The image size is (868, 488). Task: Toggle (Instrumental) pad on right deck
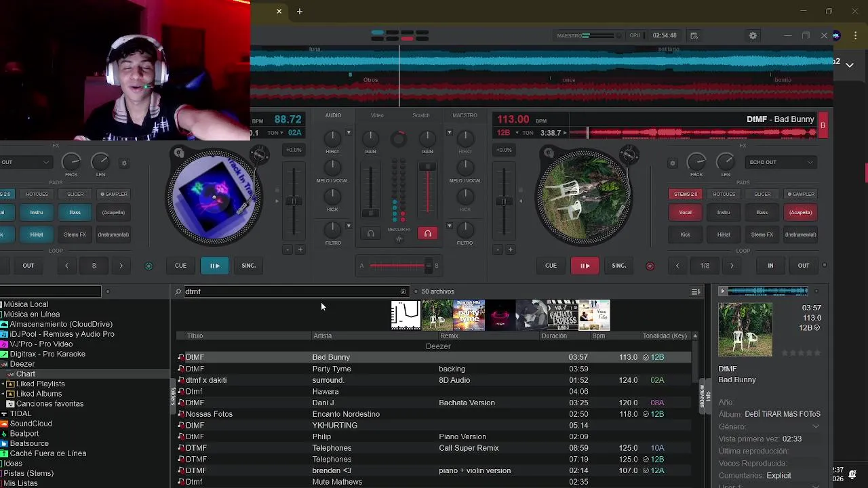800,235
